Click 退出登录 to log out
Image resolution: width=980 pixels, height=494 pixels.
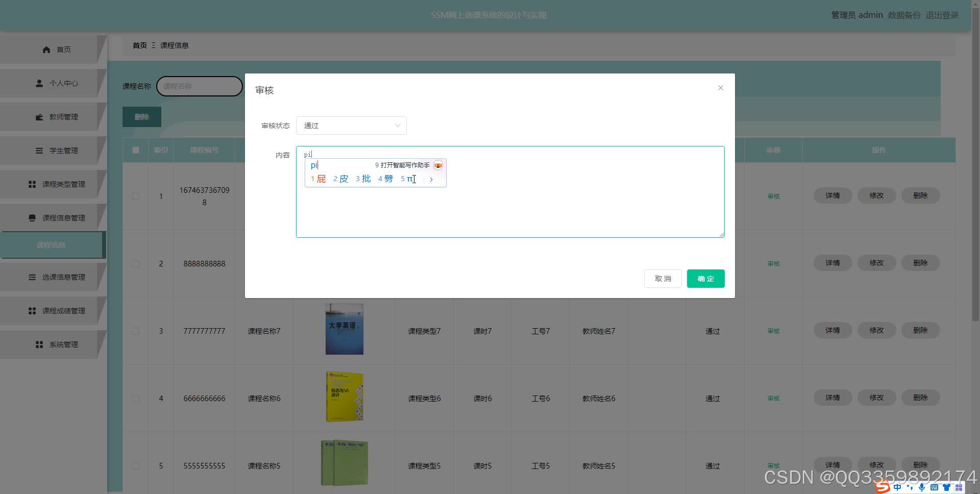pos(942,15)
